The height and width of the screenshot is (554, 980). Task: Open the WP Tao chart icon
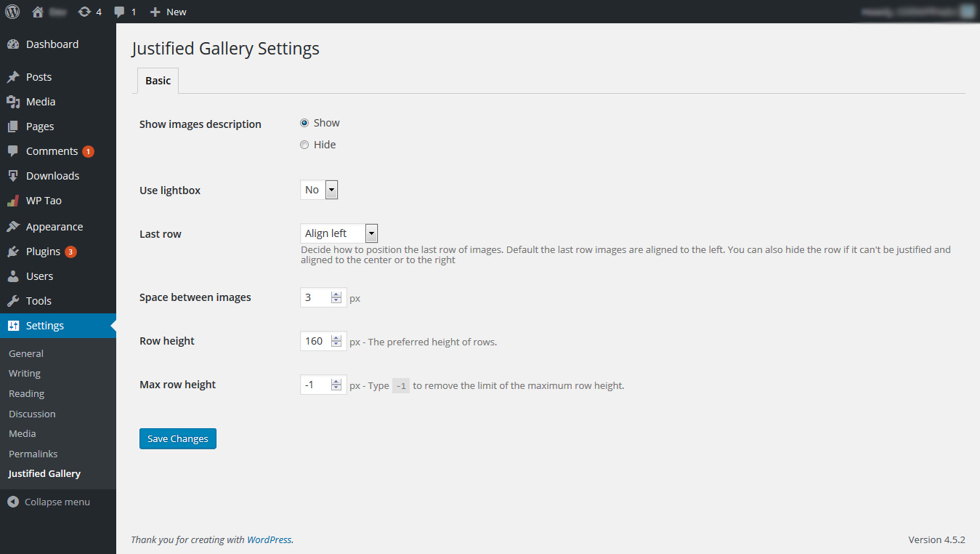[x=13, y=201]
